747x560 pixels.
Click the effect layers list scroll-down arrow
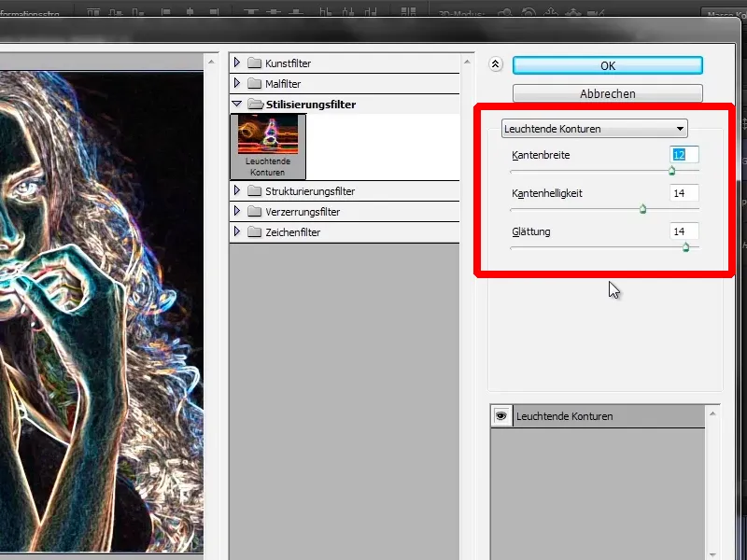point(712,554)
